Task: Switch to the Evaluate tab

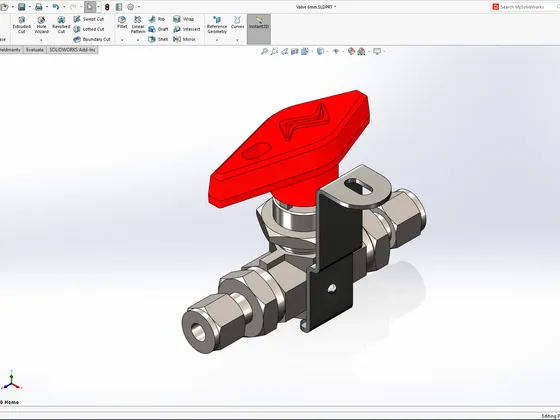Action: pyautogui.click(x=35, y=50)
